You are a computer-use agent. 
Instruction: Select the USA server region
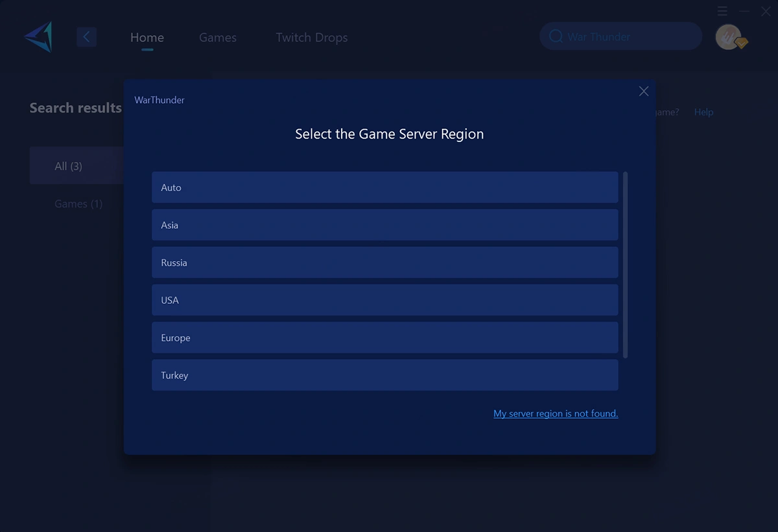click(384, 300)
